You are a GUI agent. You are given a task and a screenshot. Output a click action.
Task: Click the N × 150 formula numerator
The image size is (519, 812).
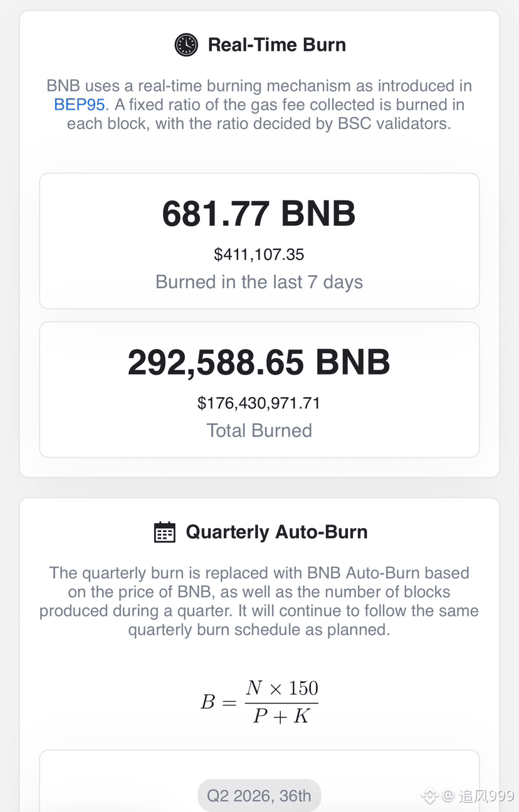pyautogui.click(x=282, y=688)
